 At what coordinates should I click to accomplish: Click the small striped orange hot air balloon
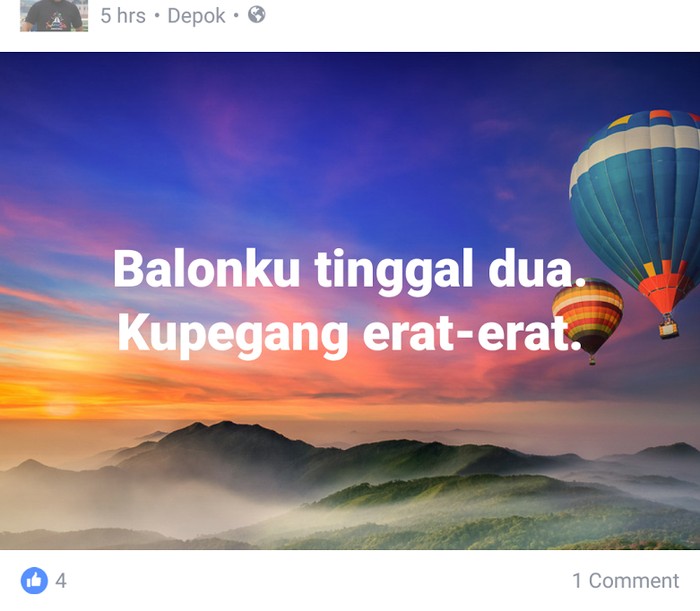click(x=588, y=314)
